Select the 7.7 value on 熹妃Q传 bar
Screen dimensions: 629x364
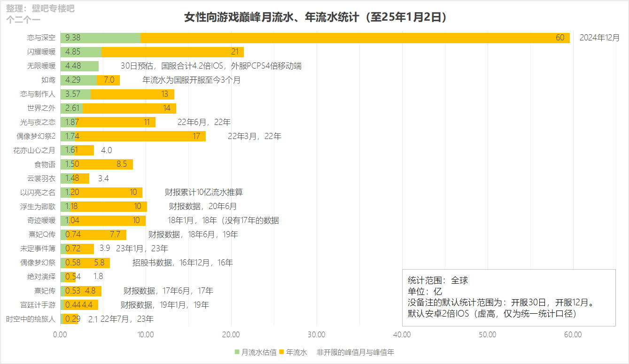(x=115, y=235)
